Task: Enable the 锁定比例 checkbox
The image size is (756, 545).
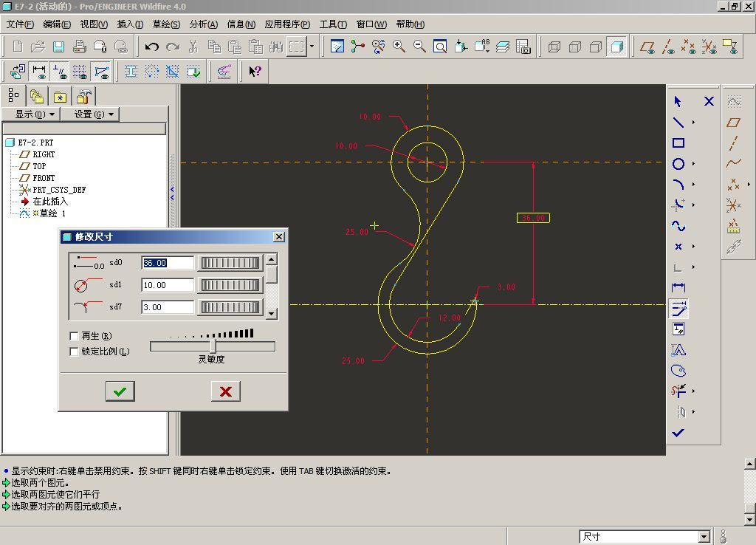Action: coord(74,352)
